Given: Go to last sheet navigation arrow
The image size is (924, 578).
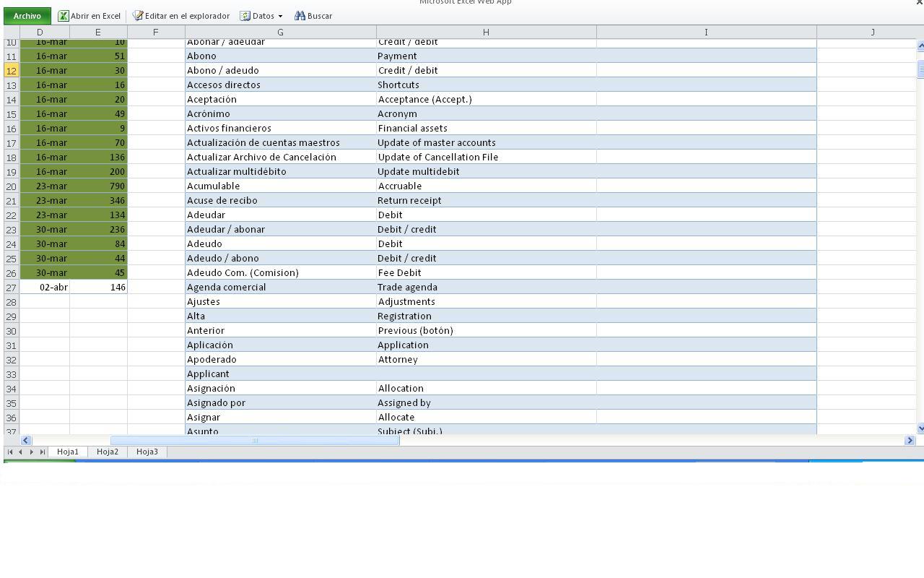Looking at the screenshot, I should pyautogui.click(x=42, y=452).
